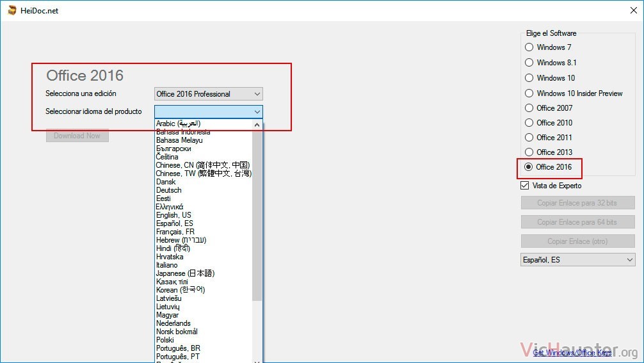Select Dansk language option

[x=204, y=182]
